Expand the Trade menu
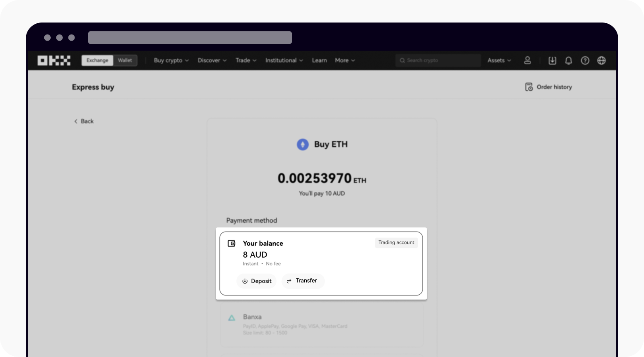This screenshot has width=644, height=357. point(246,60)
